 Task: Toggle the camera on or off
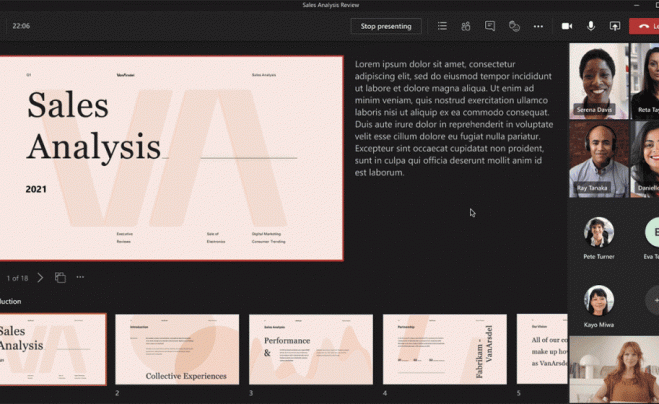click(x=567, y=26)
